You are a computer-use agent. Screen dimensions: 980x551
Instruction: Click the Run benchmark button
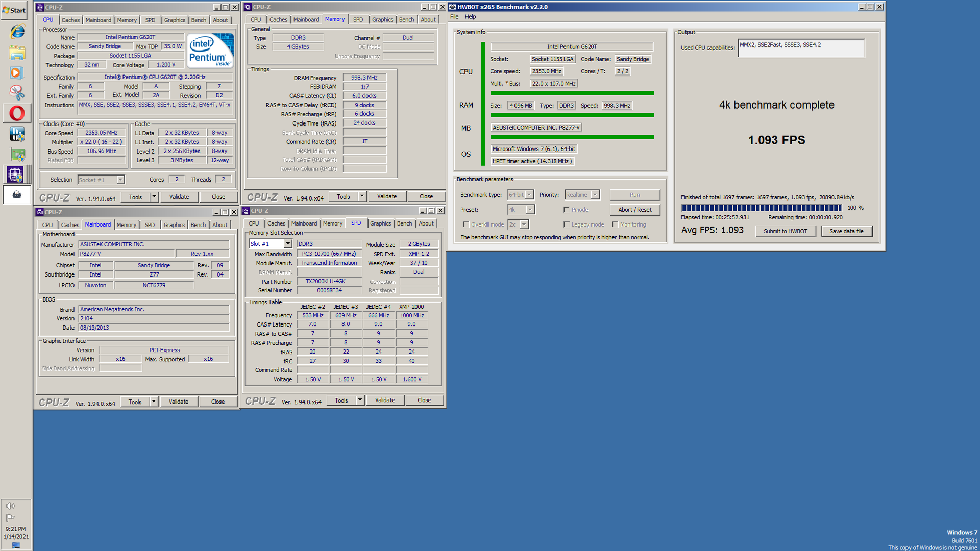pyautogui.click(x=634, y=195)
